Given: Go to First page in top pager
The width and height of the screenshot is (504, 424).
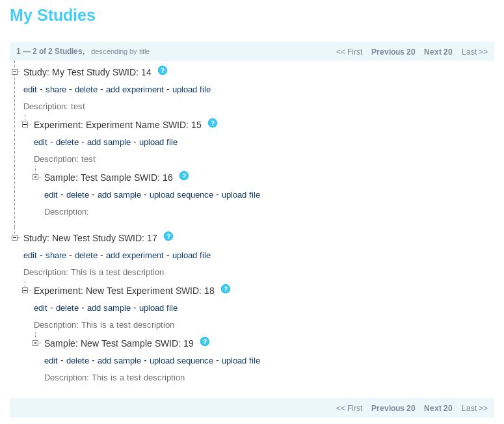Looking at the screenshot, I should [349, 52].
